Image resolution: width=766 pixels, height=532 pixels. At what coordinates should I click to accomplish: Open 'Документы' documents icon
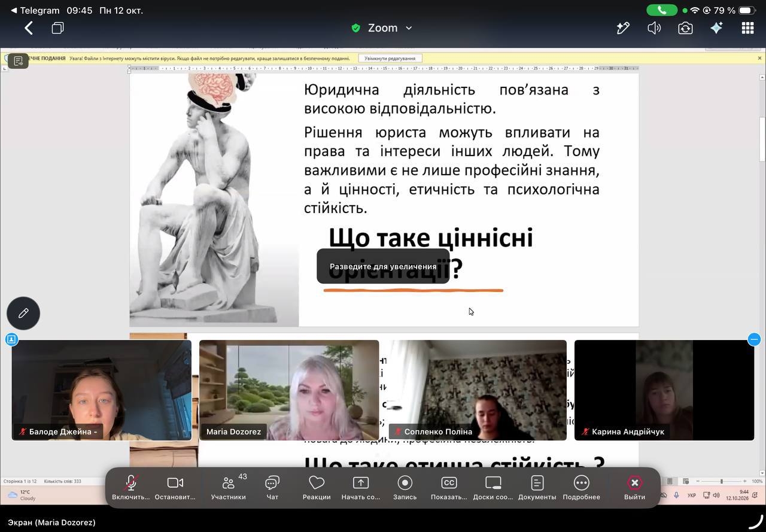537,488
